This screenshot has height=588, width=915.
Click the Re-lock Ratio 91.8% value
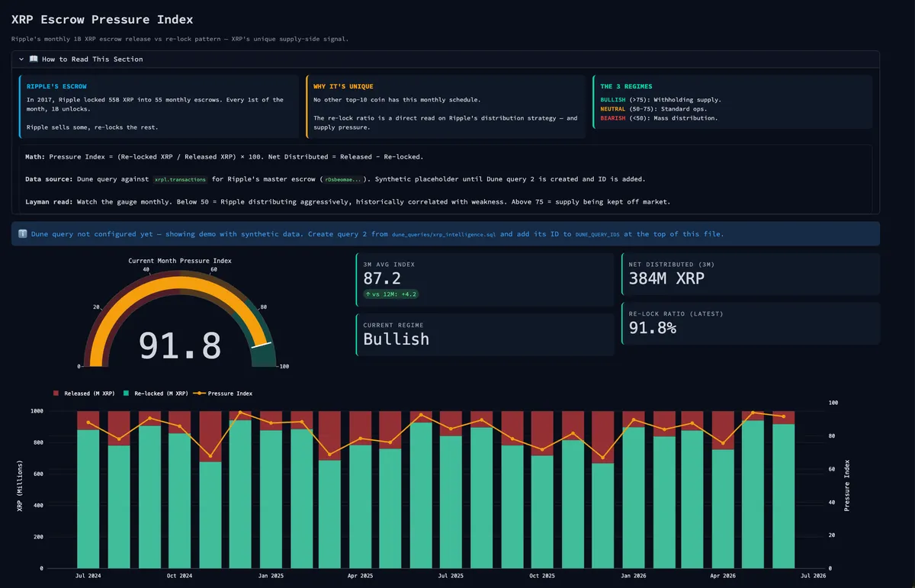coord(652,328)
